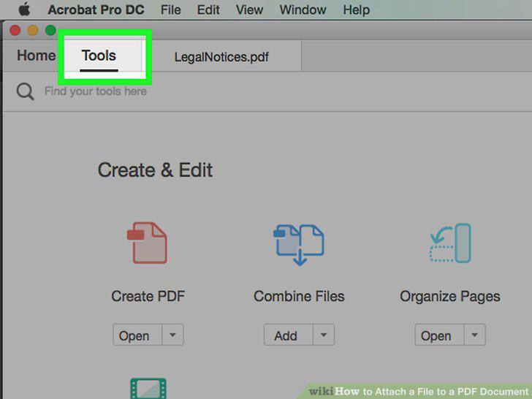Click the Create PDF tool icon
The width and height of the screenshot is (532, 399).
click(x=147, y=243)
